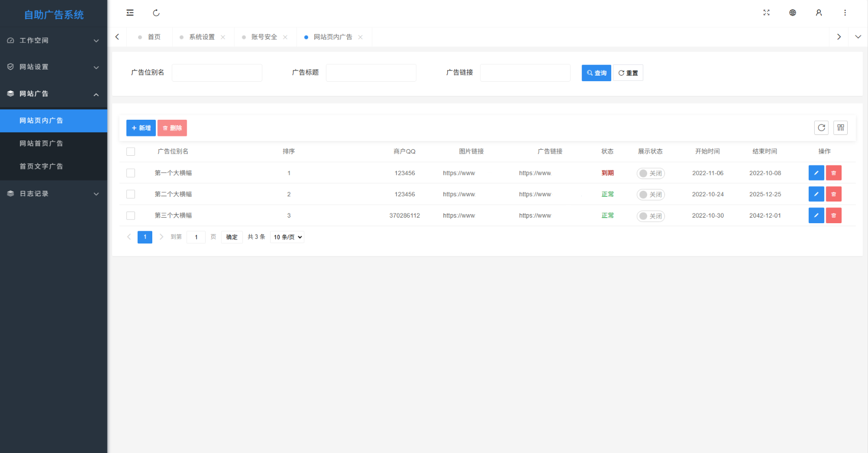
Task: Close the 网站页内广告 tab
Action: 360,37
